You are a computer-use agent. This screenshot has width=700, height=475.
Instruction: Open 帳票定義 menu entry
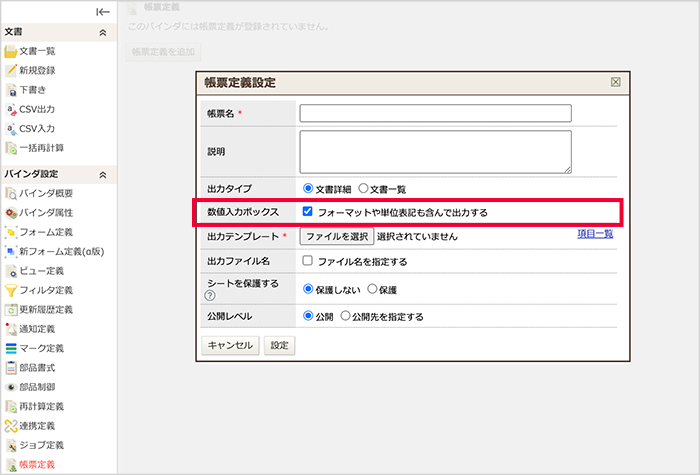point(37,465)
